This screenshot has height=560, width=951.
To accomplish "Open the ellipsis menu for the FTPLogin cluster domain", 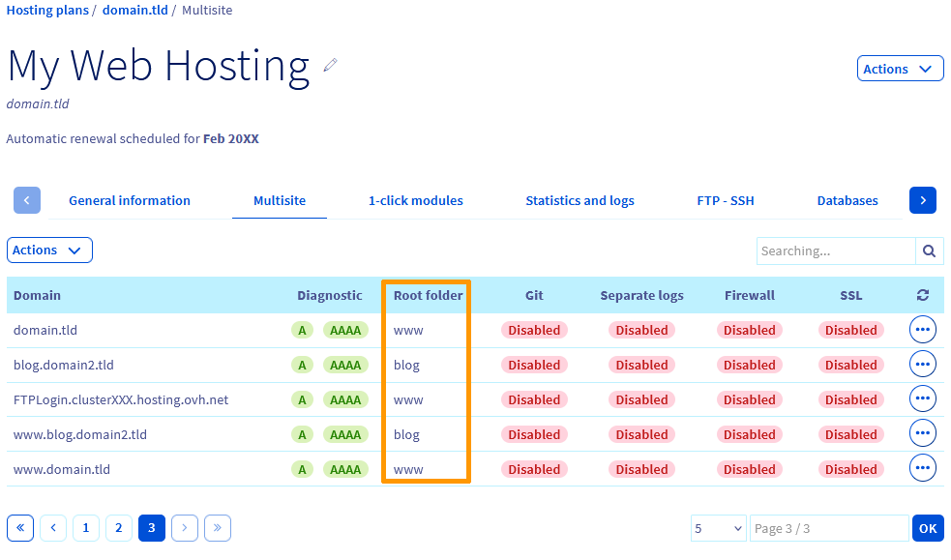I will pyautogui.click(x=922, y=398).
